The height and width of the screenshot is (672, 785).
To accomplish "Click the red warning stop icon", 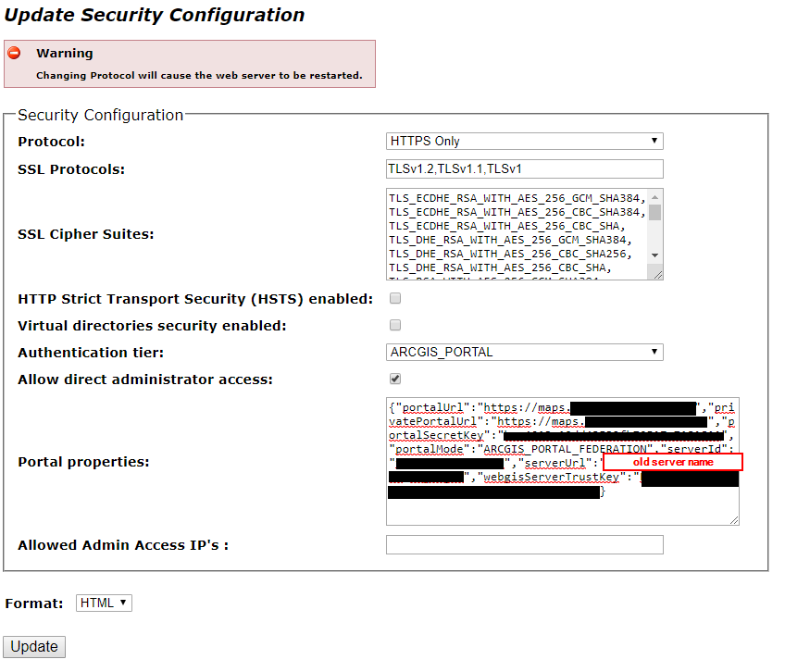I will (14, 53).
